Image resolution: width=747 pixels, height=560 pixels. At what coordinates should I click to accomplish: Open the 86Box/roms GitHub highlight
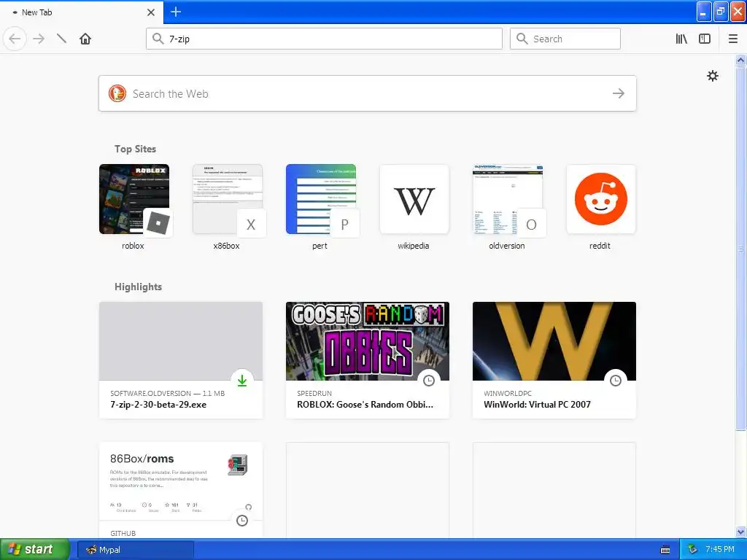181,491
